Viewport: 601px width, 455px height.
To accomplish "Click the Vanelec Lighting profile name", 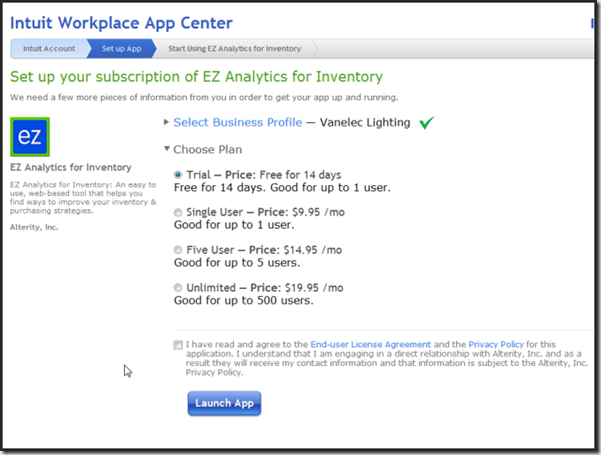I will click(365, 123).
